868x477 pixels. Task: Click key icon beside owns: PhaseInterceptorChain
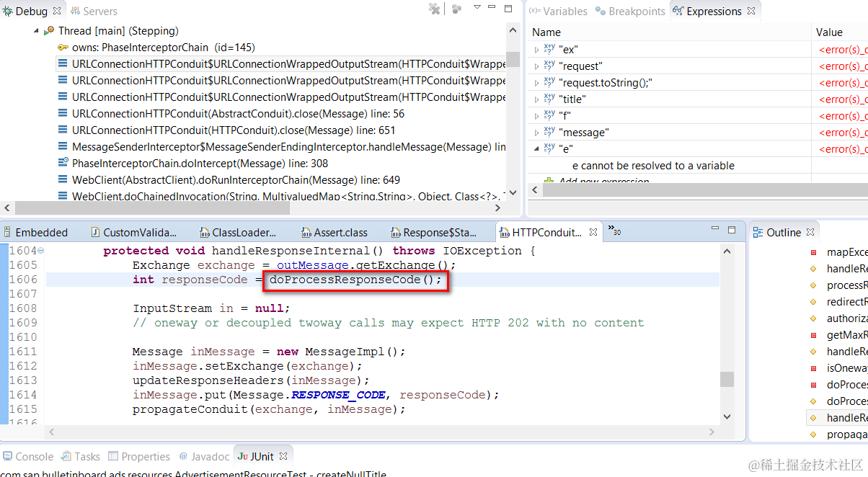point(63,48)
